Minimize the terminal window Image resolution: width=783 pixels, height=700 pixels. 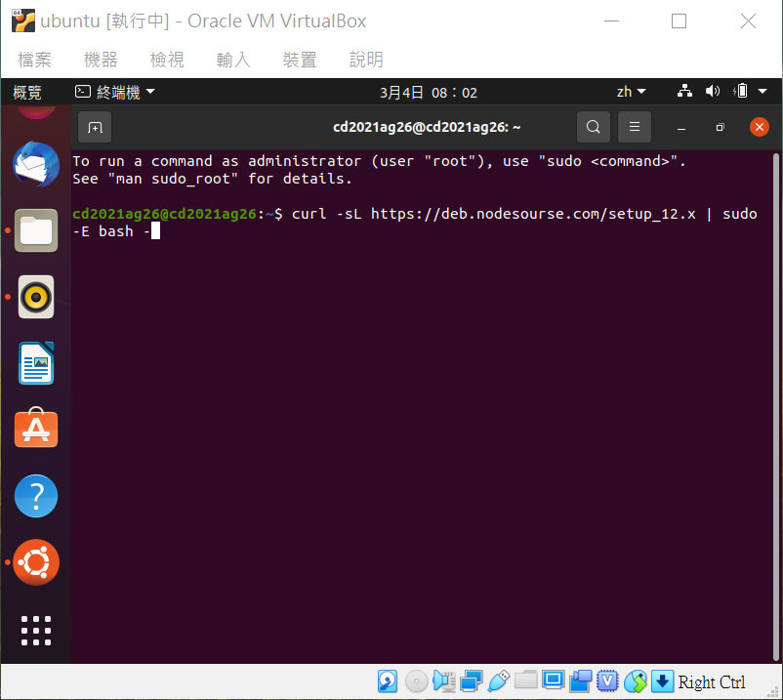coord(681,127)
